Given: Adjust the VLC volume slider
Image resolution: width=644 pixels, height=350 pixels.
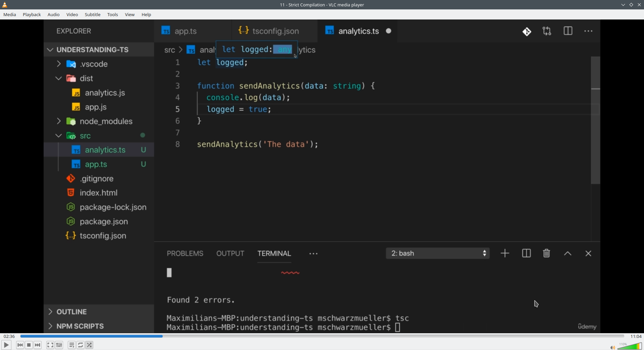Looking at the screenshot, I should click(630, 346).
